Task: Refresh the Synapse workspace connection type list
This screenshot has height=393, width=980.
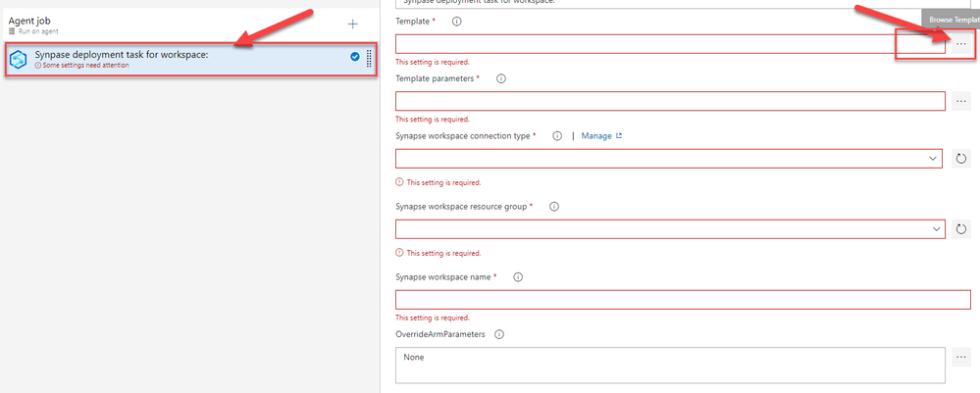Action: coord(961,159)
